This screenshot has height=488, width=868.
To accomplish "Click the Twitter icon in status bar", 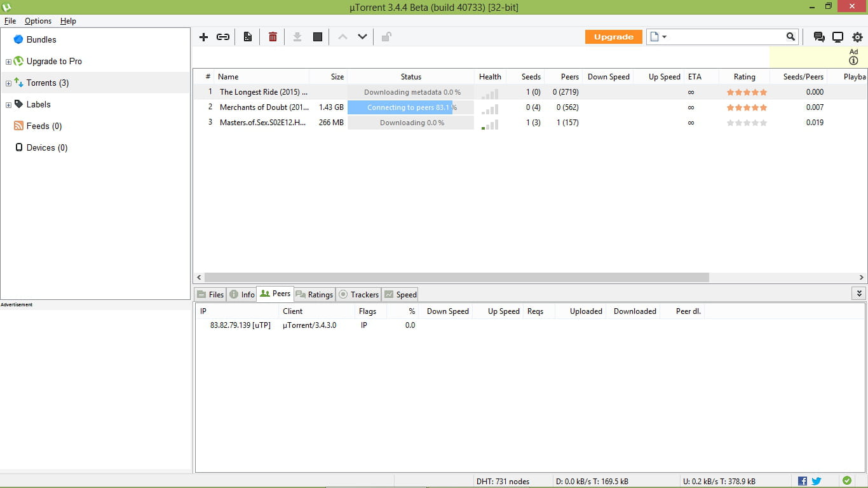I will 817,481.
